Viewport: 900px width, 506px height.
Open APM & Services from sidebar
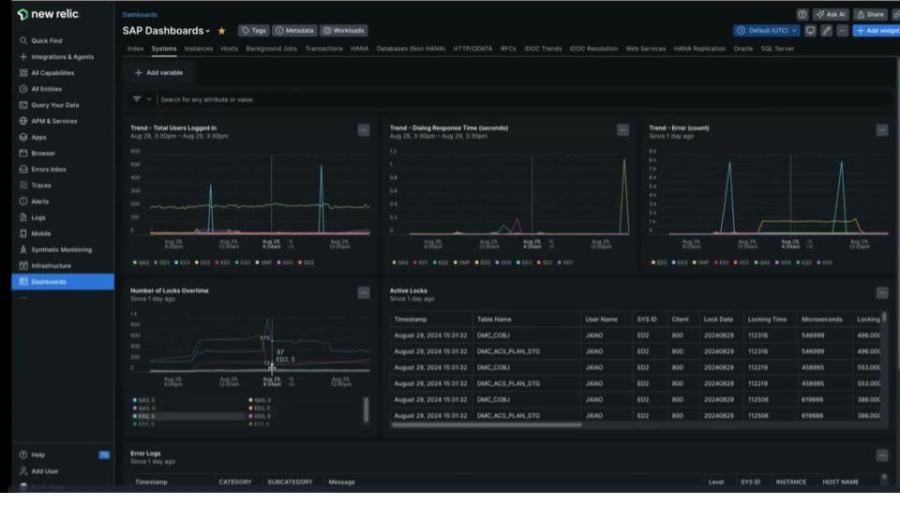[x=54, y=121]
